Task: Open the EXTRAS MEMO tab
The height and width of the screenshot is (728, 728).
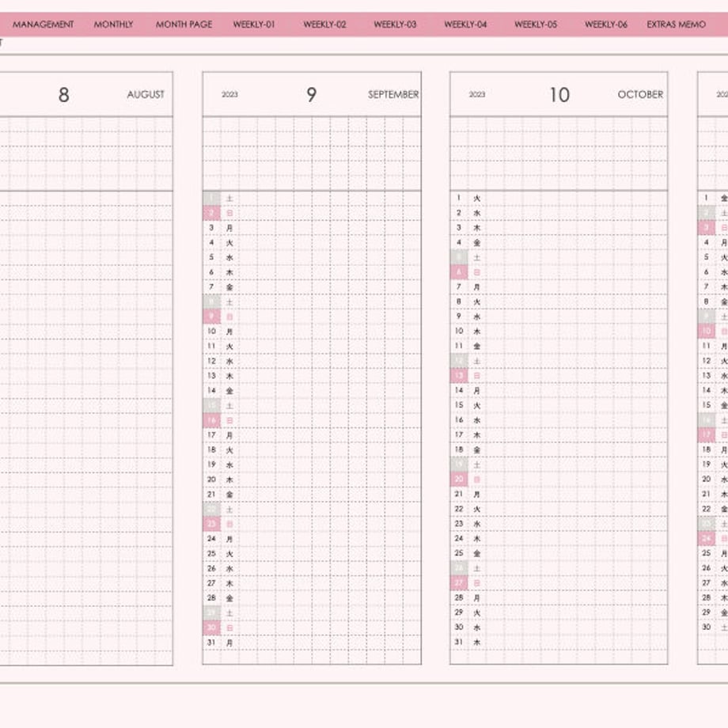Action: click(676, 25)
